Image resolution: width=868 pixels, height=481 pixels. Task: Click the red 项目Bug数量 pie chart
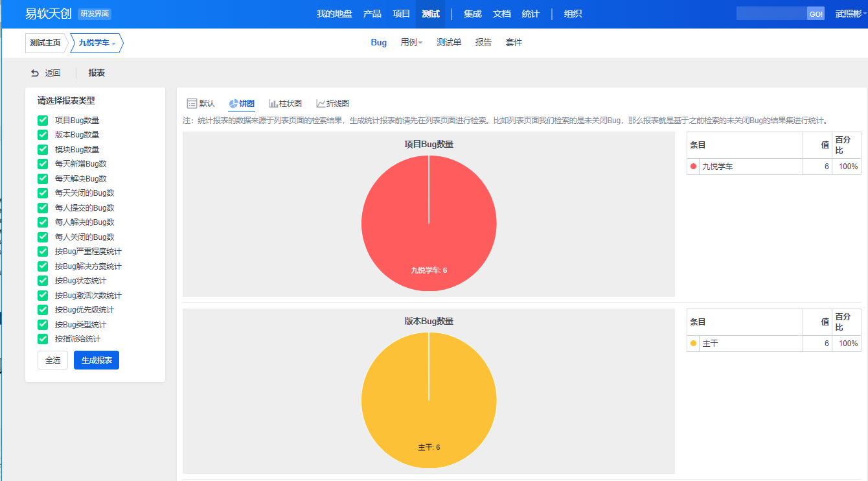[429, 223]
